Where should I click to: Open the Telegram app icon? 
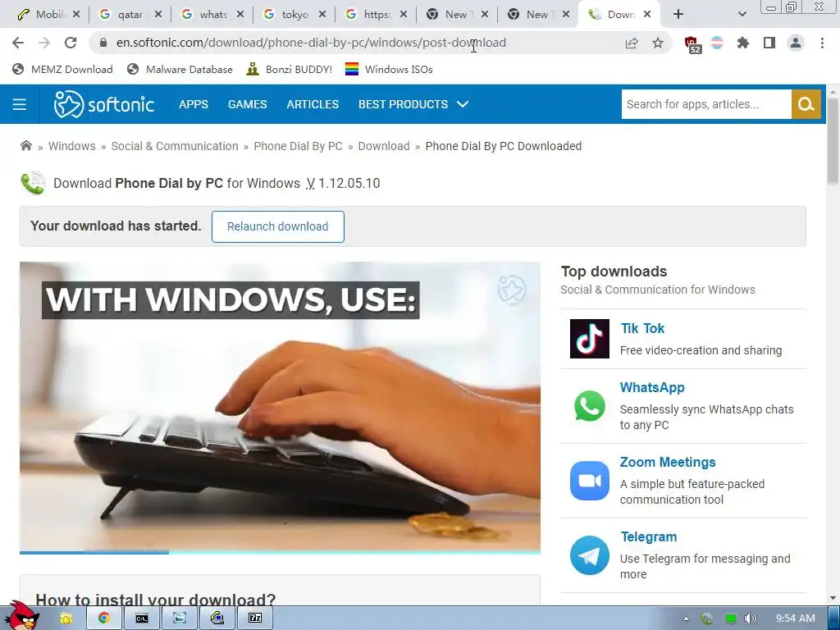(x=589, y=555)
